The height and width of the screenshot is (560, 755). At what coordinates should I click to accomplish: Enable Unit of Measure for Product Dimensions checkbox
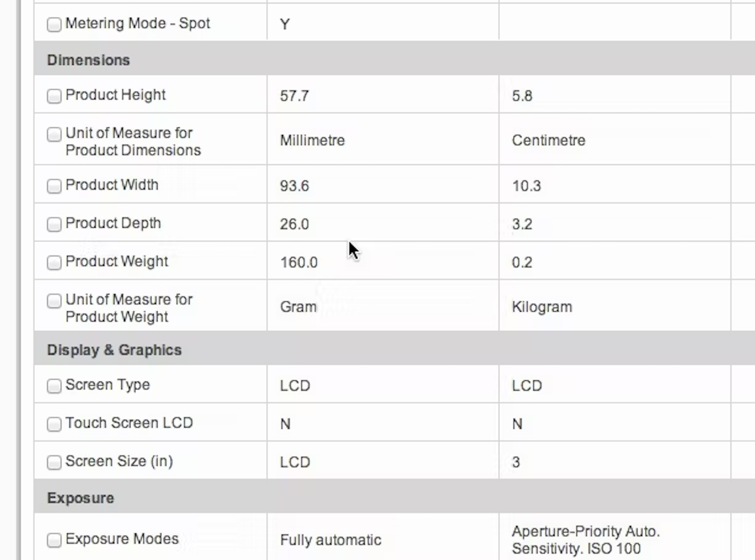pyautogui.click(x=54, y=135)
